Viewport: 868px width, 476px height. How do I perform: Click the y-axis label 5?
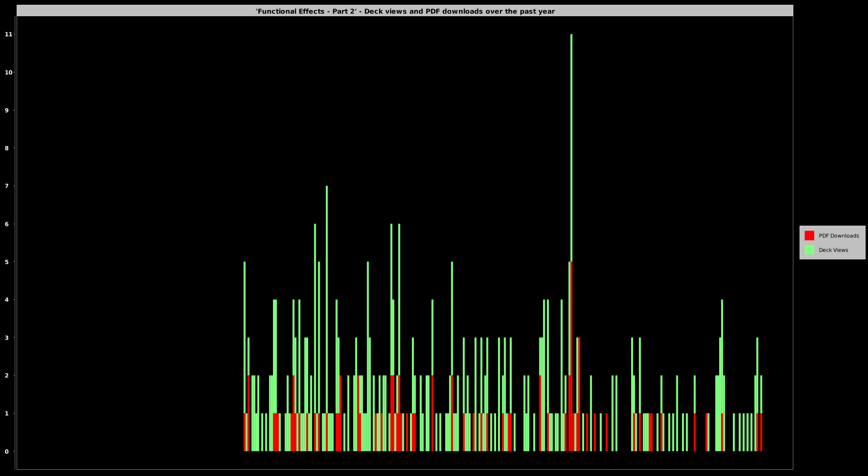click(x=7, y=262)
